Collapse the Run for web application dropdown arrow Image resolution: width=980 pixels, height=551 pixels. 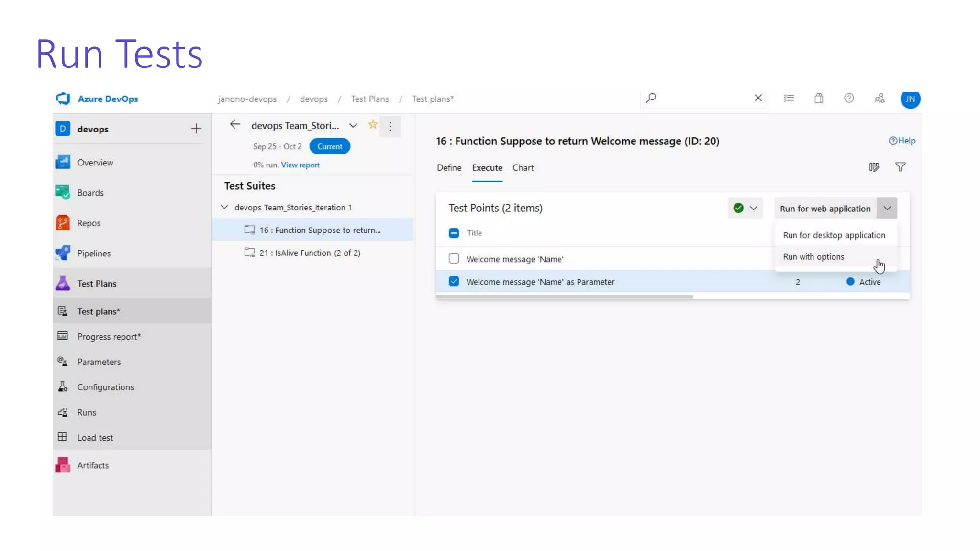[887, 208]
